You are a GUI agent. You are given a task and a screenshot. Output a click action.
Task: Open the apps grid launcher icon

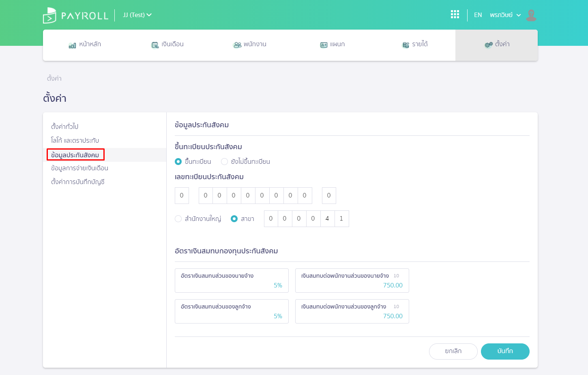455,15
